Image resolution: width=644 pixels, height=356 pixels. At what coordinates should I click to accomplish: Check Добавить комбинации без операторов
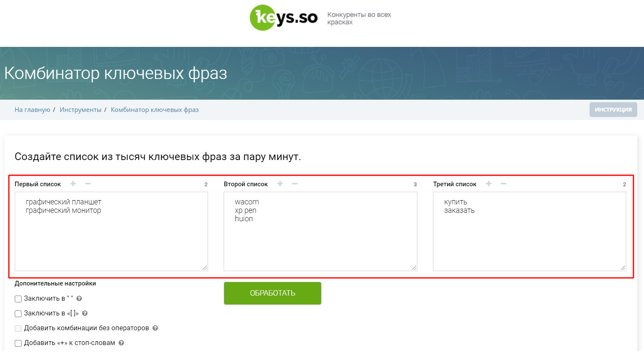(x=18, y=329)
